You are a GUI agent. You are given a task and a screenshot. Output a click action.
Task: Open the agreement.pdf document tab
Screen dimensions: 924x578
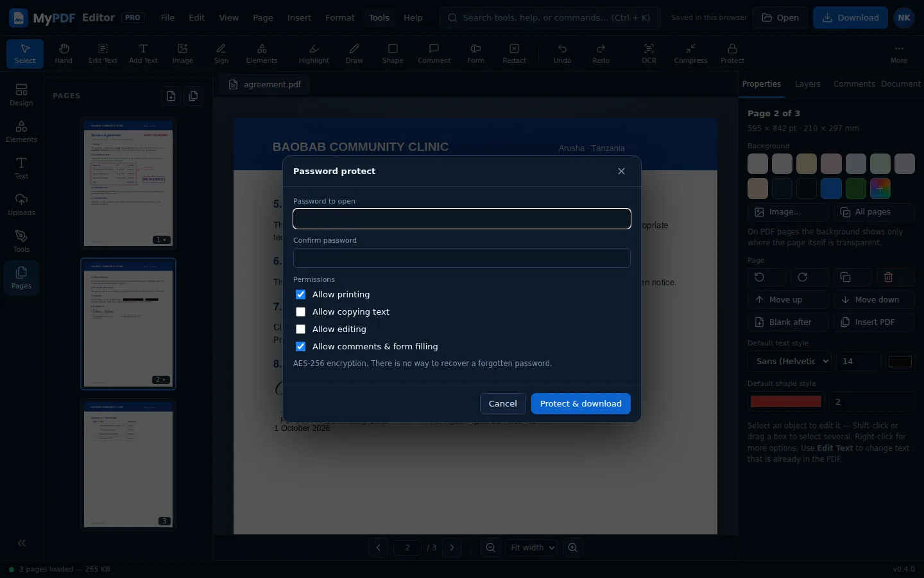(x=264, y=85)
